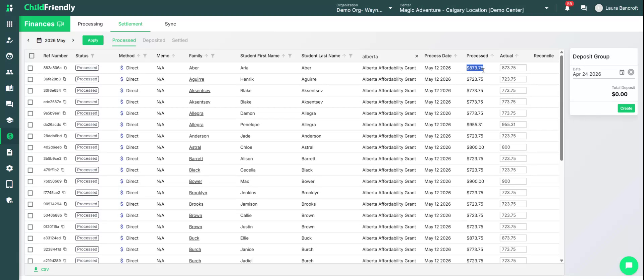Toggle the select-all header checkbox
This screenshot has width=644, height=280.
(x=32, y=56)
